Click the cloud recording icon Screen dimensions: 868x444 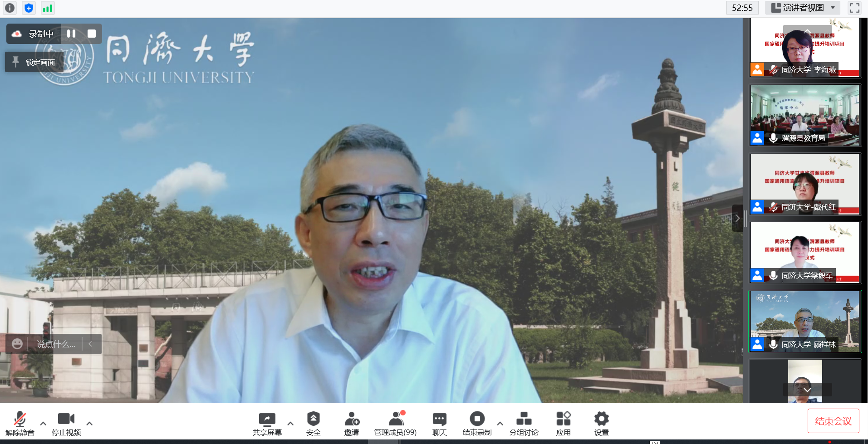coord(17,34)
